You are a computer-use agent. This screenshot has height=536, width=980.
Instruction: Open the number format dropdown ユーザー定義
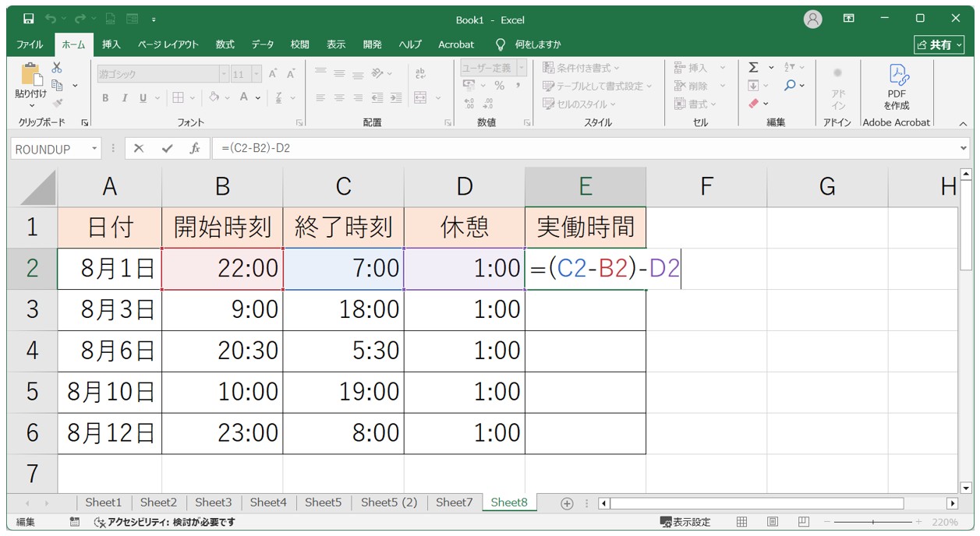[522, 68]
